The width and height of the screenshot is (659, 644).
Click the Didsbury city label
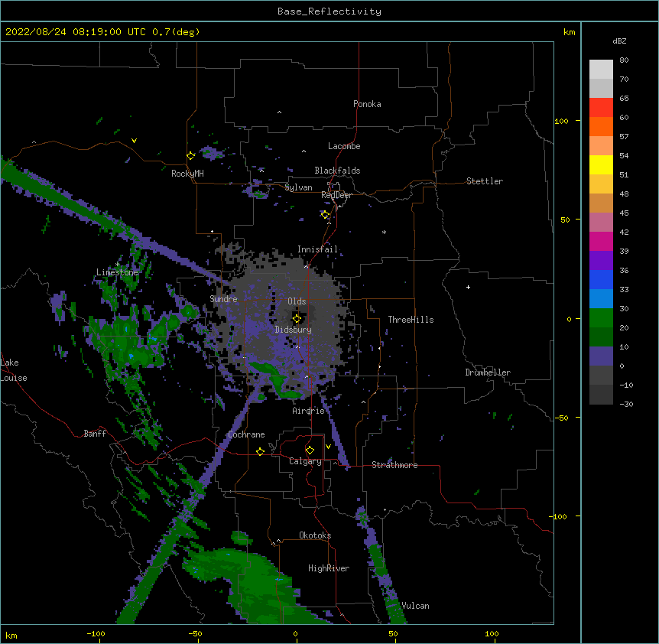click(x=294, y=330)
